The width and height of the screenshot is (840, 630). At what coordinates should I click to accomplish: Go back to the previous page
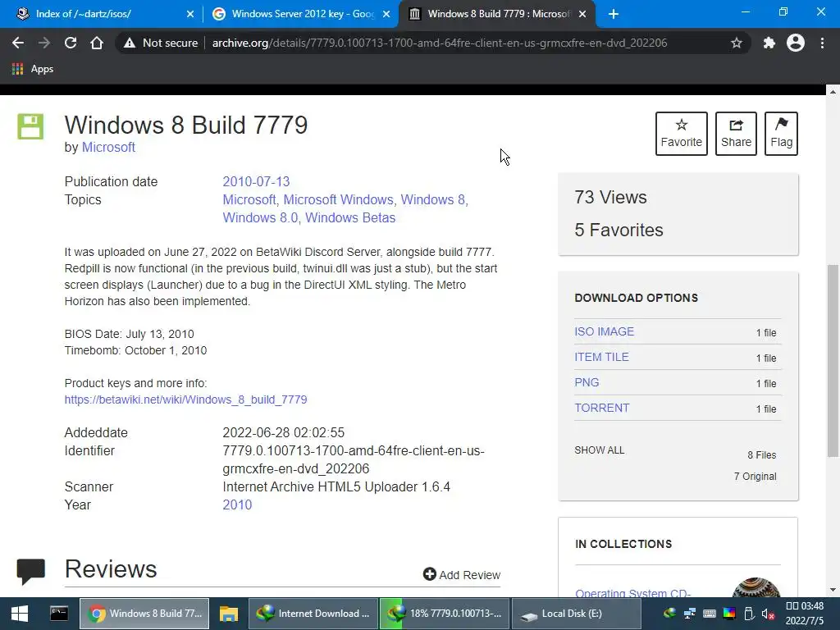click(18, 43)
